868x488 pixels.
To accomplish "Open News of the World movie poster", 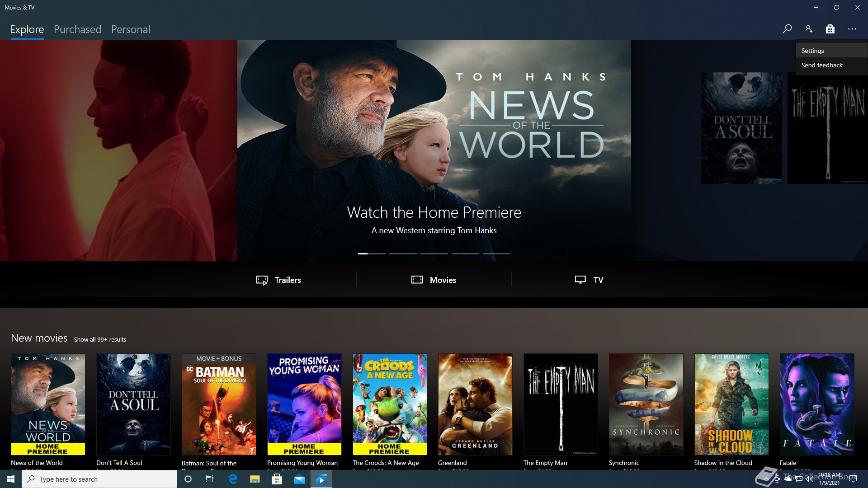I will pyautogui.click(x=48, y=404).
